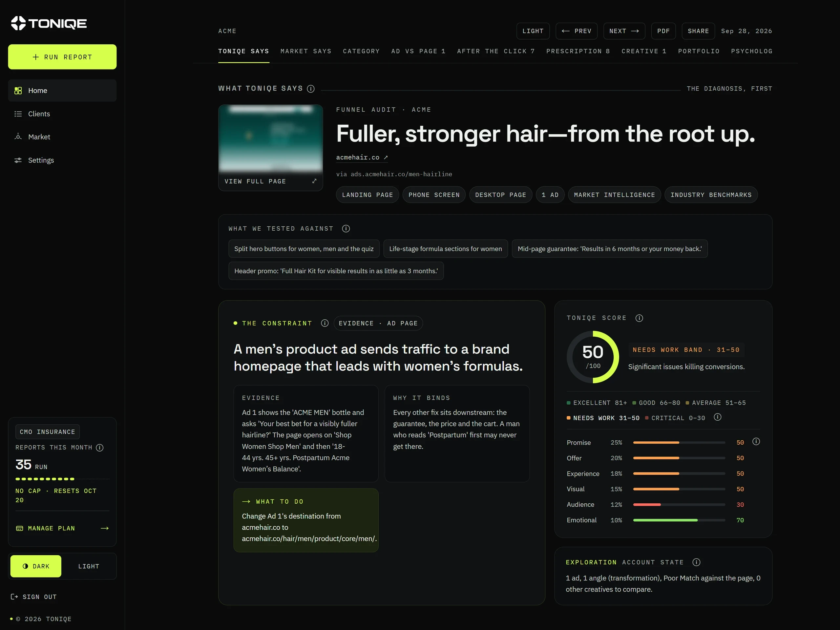Switch sidebar theme to Dark
Screen dimensions: 840x630
36,566
